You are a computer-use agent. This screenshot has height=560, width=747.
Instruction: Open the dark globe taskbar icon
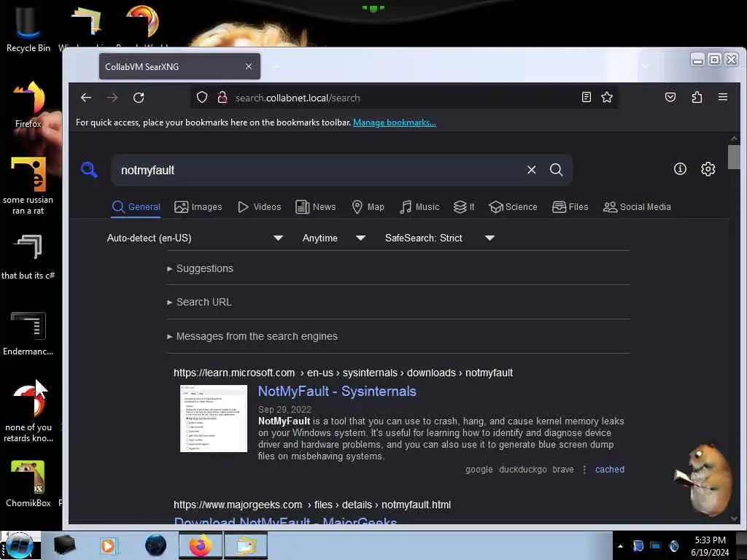click(x=155, y=545)
